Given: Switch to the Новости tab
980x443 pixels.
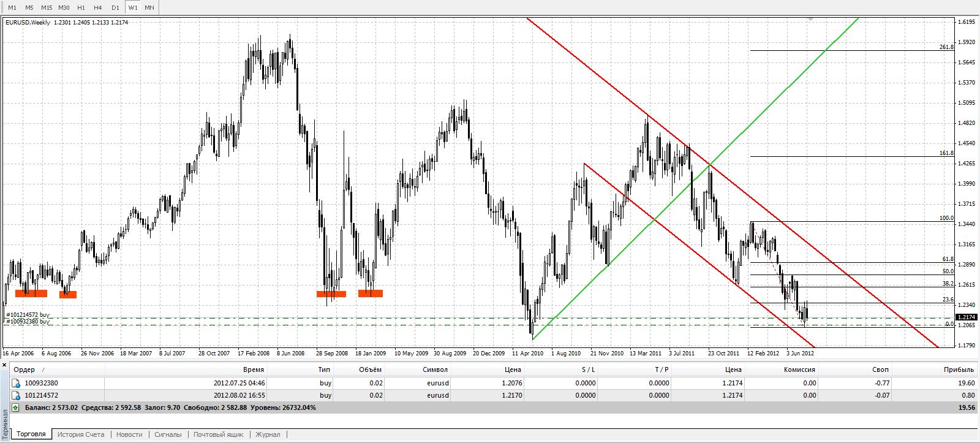Looking at the screenshot, I should [x=129, y=434].
